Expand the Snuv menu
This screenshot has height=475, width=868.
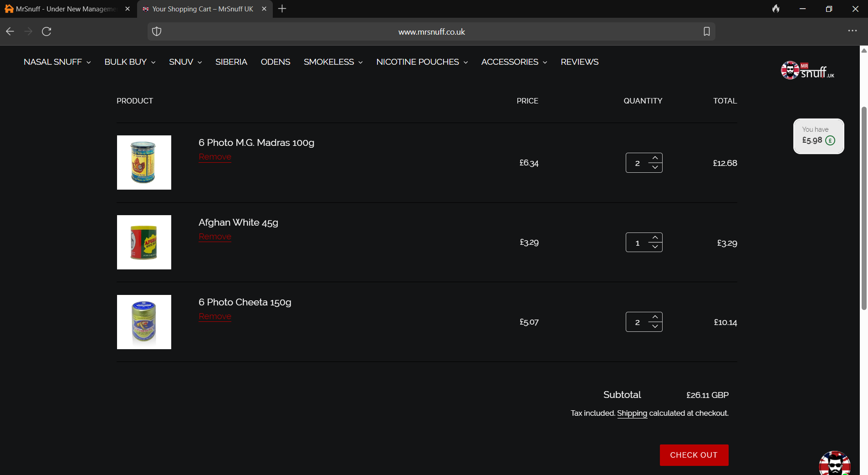(x=185, y=62)
